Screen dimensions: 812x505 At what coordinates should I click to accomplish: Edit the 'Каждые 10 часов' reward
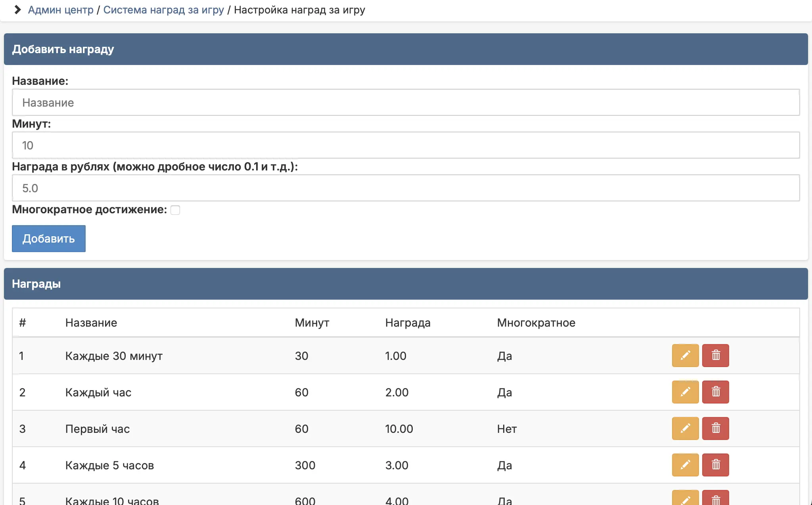685,498
